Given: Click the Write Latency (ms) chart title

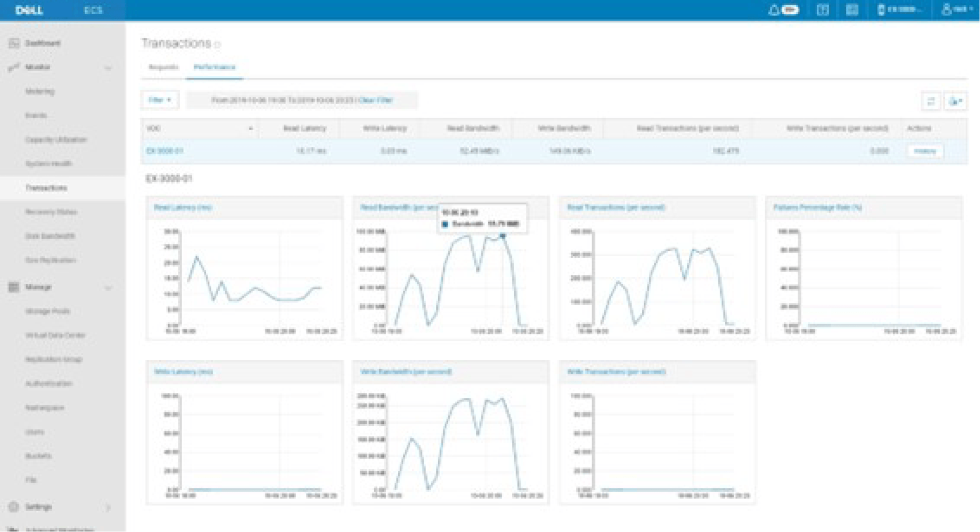Looking at the screenshot, I should (x=183, y=372).
